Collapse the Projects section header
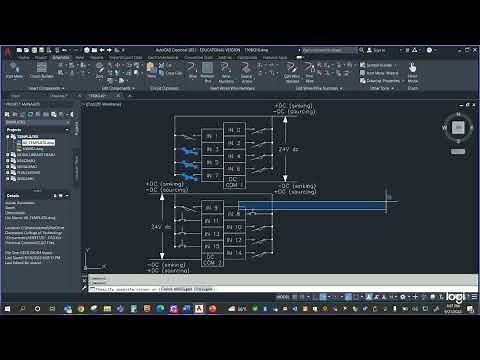 tap(67, 130)
